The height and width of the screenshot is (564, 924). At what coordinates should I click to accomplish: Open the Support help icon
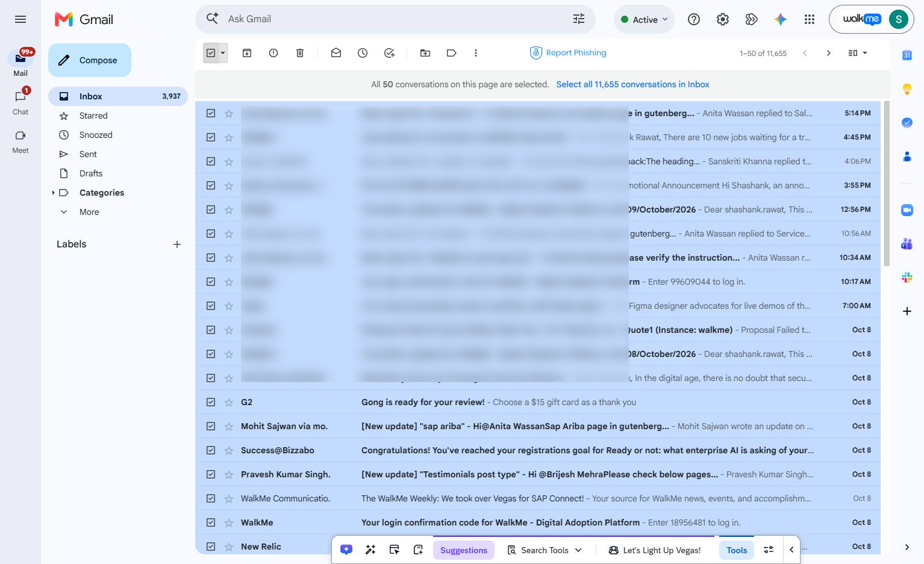[x=694, y=19]
